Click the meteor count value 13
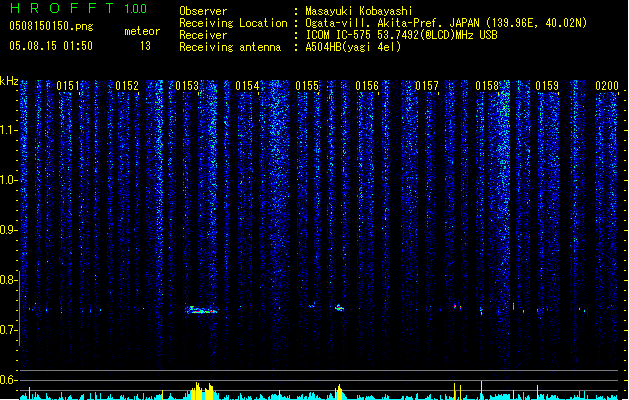 (145, 46)
